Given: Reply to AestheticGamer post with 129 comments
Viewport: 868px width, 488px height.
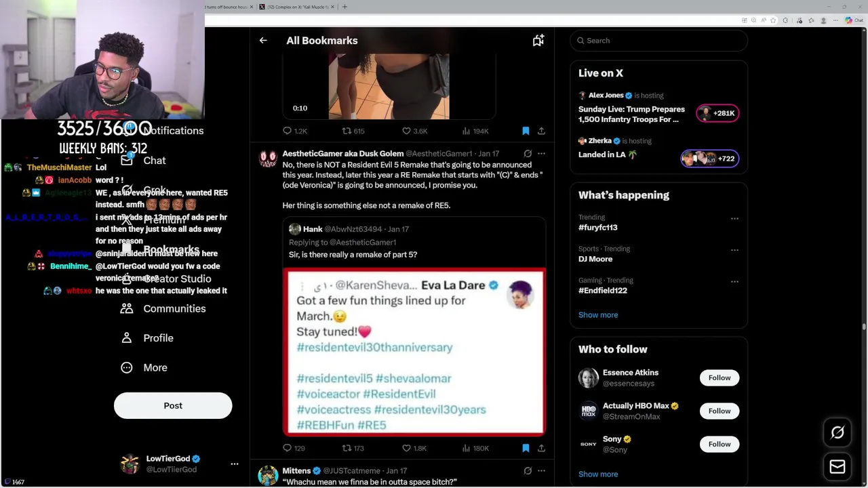Looking at the screenshot, I should click(x=294, y=448).
